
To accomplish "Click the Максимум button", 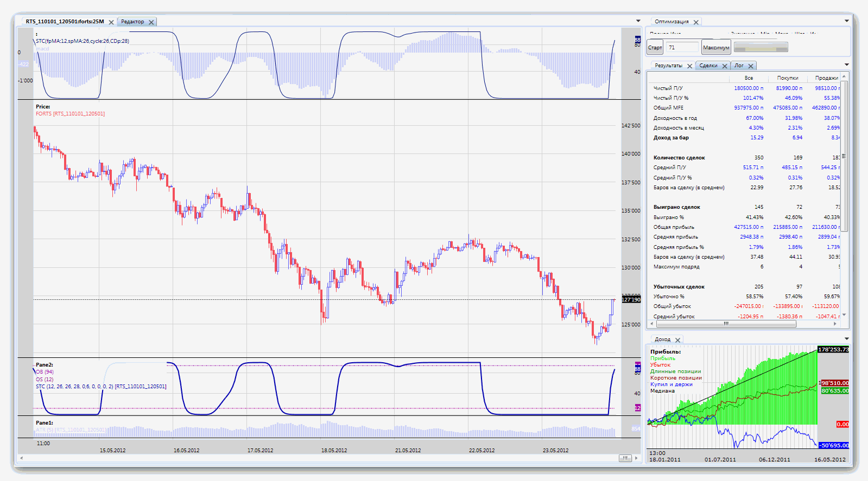I will pos(716,48).
